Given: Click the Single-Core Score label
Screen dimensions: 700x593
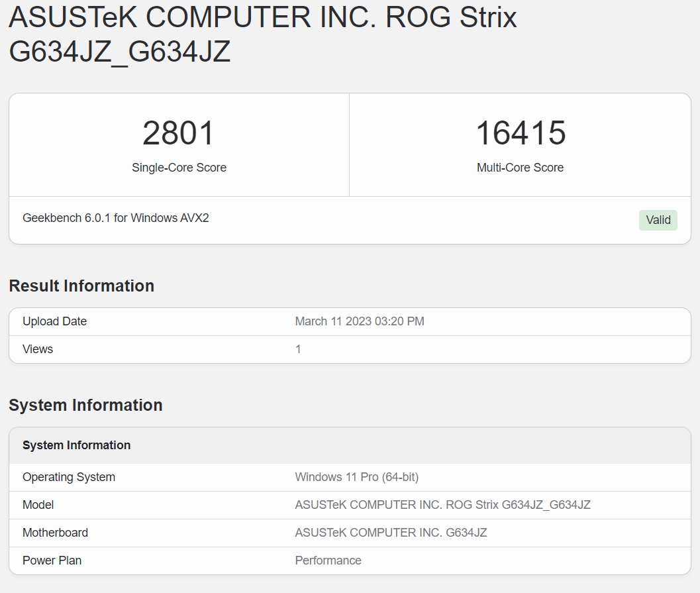Looking at the screenshot, I should [x=179, y=168].
